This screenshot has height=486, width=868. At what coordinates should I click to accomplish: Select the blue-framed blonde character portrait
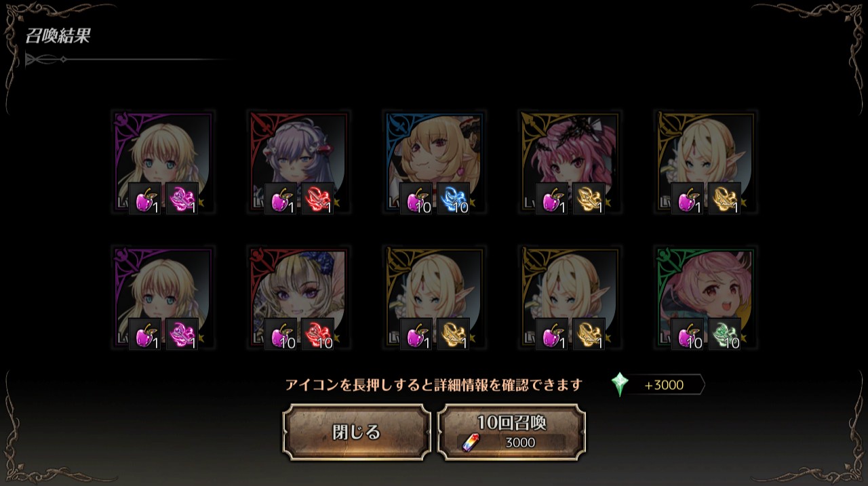point(435,162)
